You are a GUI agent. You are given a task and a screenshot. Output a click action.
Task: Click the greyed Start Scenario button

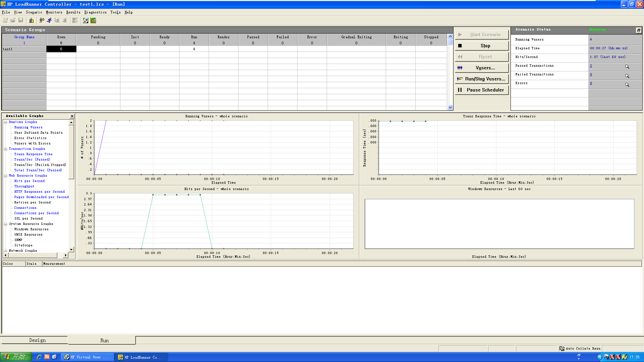coord(482,35)
